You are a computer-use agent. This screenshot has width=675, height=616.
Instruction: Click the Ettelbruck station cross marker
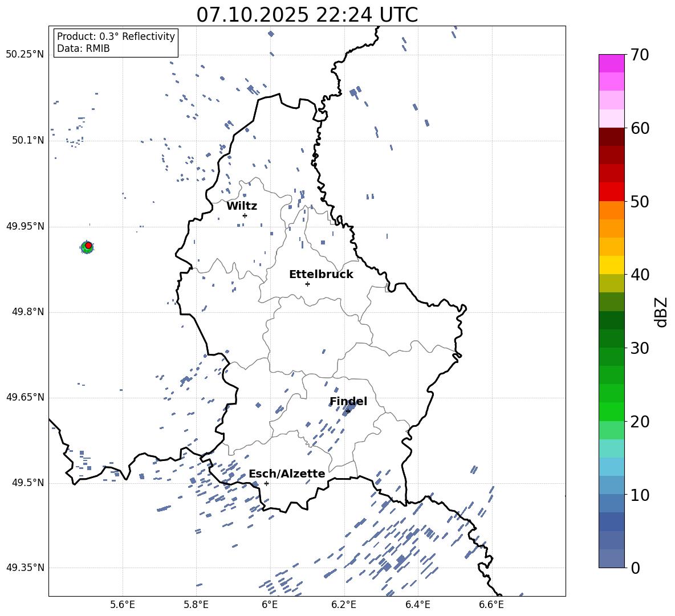pyautogui.click(x=307, y=284)
